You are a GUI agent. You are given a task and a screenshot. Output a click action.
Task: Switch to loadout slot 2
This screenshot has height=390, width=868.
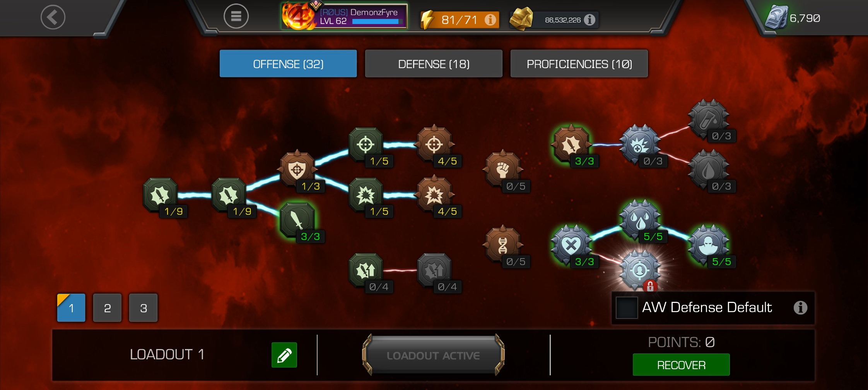pos(107,308)
